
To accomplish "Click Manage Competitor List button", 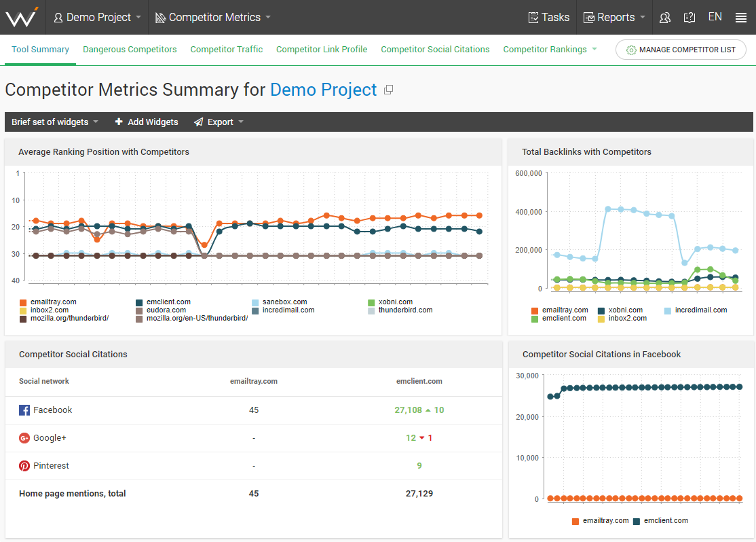I will 681,50.
